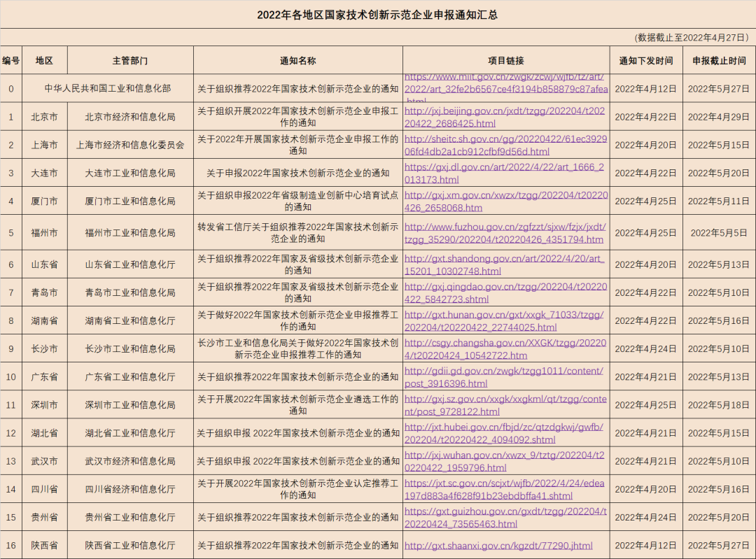
Task: Select the 贵州省工业和信息化厅 cell
Action: [130, 517]
